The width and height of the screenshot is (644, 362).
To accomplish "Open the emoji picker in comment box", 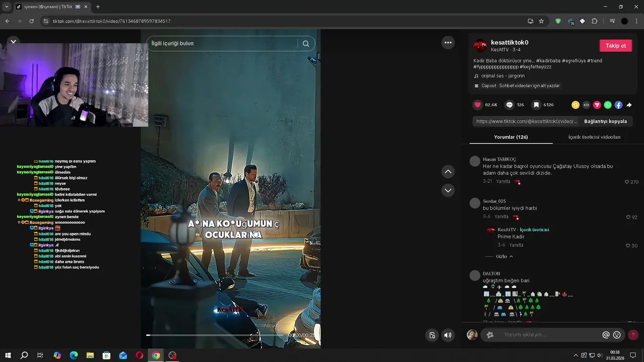I will pos(617,335).
